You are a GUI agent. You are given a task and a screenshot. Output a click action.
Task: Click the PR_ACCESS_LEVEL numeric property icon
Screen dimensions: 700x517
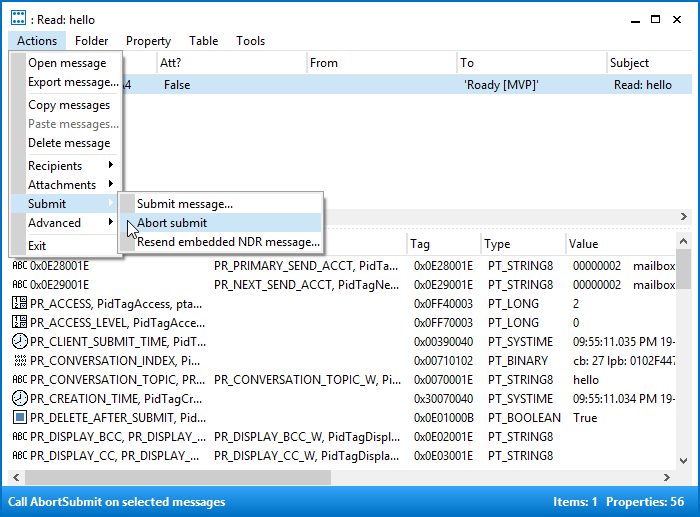[x=19, y=322]
